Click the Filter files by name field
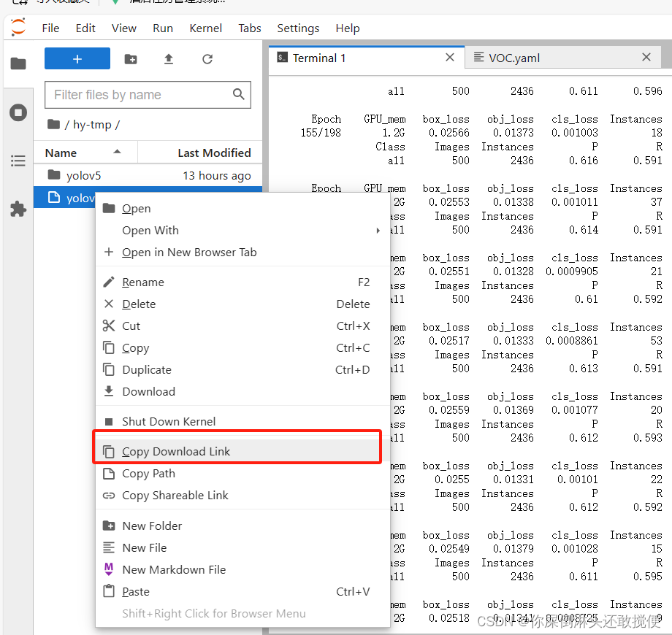The image size is (672, 635). tap(139, 95)
